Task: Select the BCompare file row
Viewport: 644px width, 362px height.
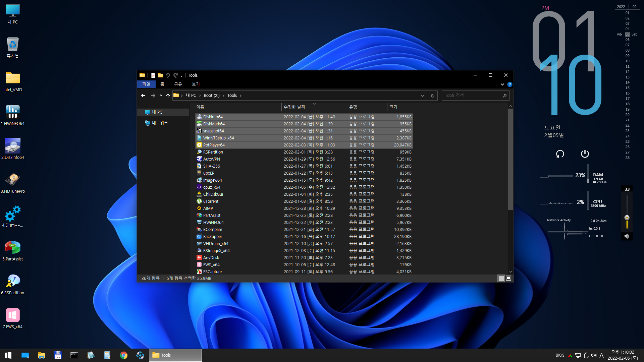Action: (304, 230)
